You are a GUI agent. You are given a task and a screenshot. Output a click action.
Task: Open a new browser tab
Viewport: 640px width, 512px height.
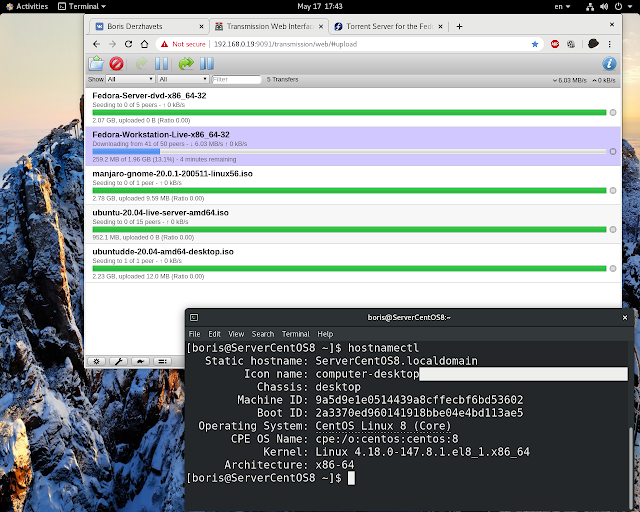coord(459,27)
